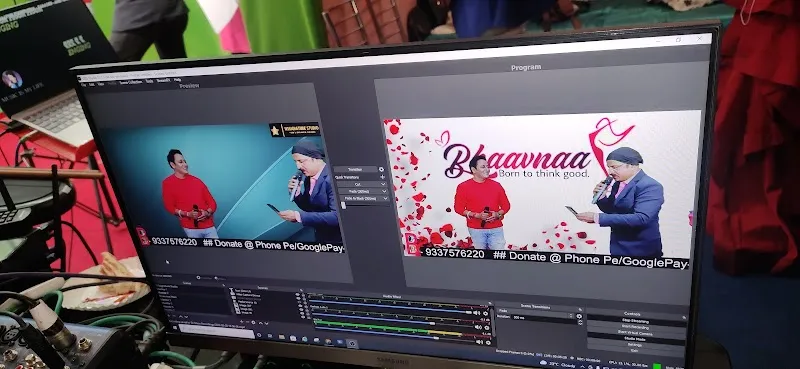This screenshot has width=800, height=369.
Task: Open the Scene Collection menu
Action: pos(131,82)
